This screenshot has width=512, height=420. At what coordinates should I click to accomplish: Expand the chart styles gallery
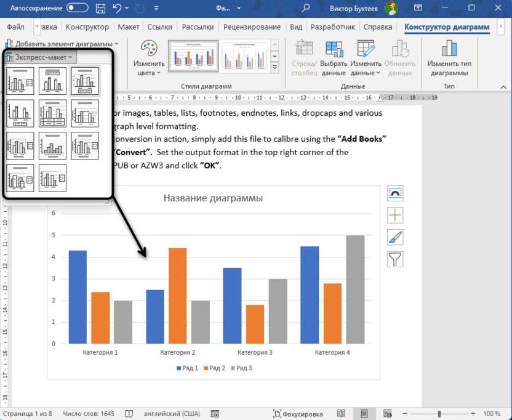point(275,67)
